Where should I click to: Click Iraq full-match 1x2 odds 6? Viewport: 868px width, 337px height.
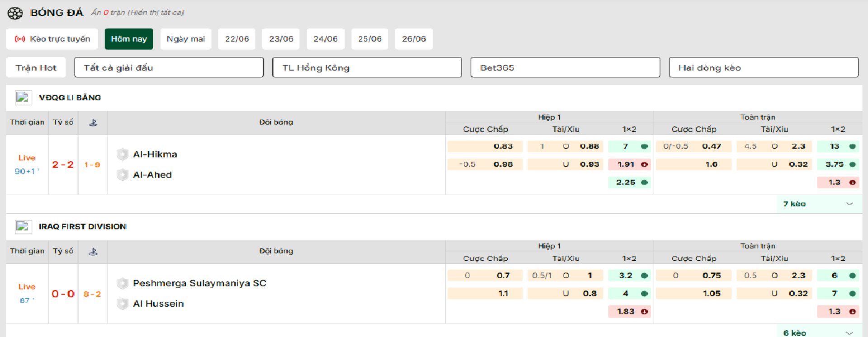pos(838,276)
